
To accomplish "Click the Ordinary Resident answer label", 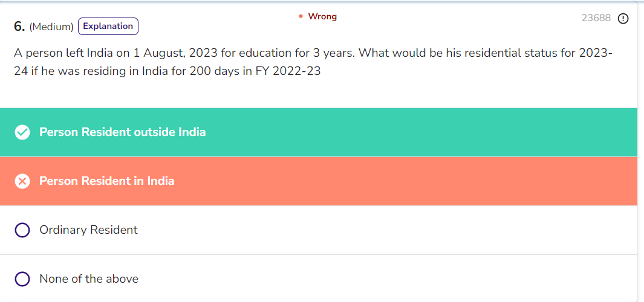I will point(88,230).
